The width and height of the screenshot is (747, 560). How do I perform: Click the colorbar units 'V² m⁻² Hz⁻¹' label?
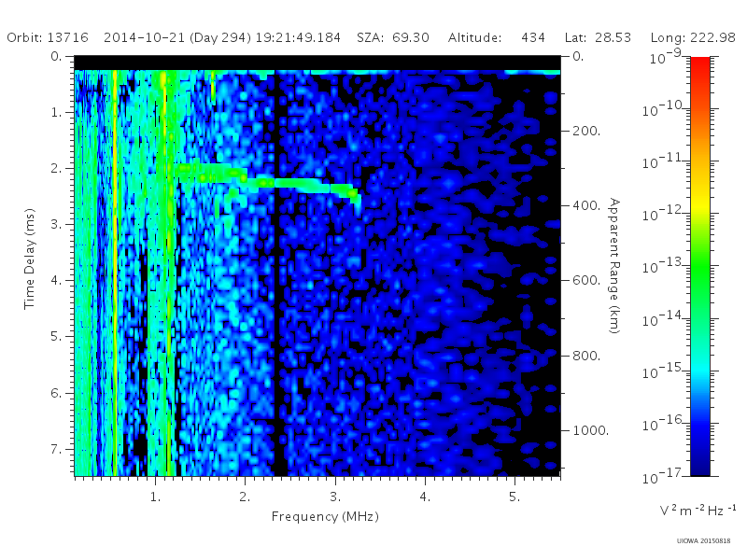coord(698,510)
